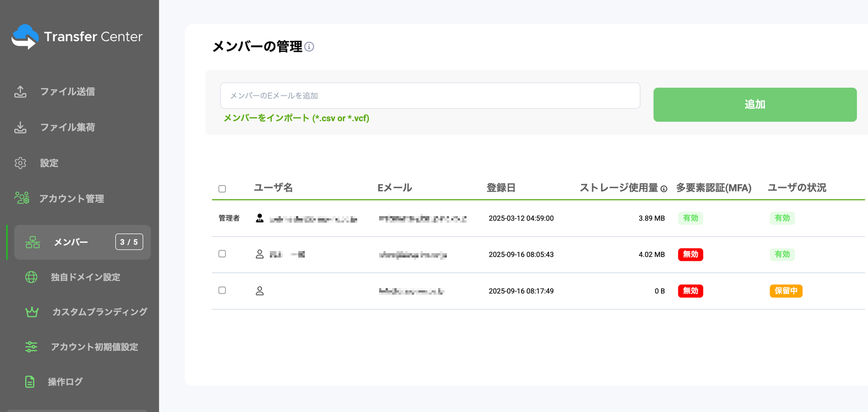Click red 無効 MFA badge of pending member
Screen dimensions: 868x412
click(690, 291)
